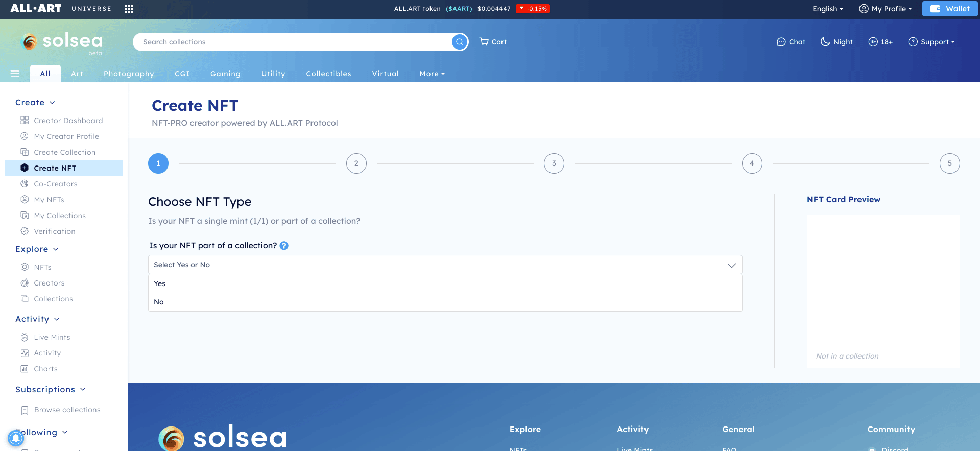Open the Support dropdown
The width and height of the screenshot is (980, 451).
point(931,42)
